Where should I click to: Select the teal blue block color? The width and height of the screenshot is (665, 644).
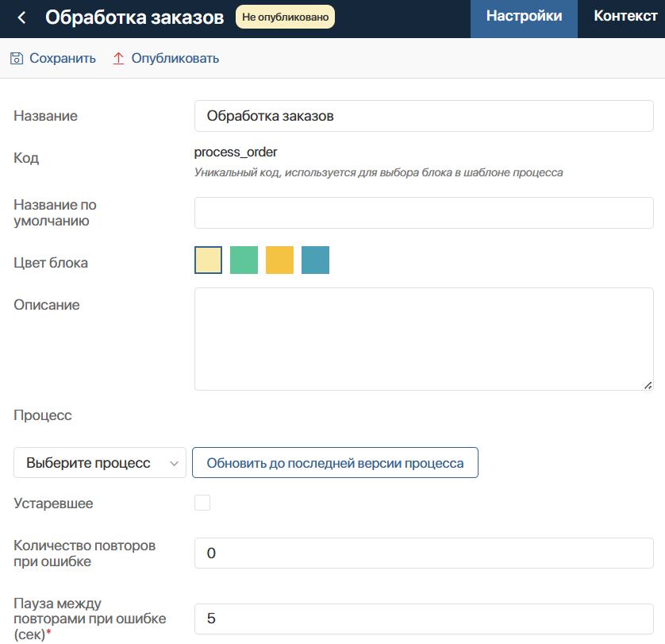[x=315, y=260]
